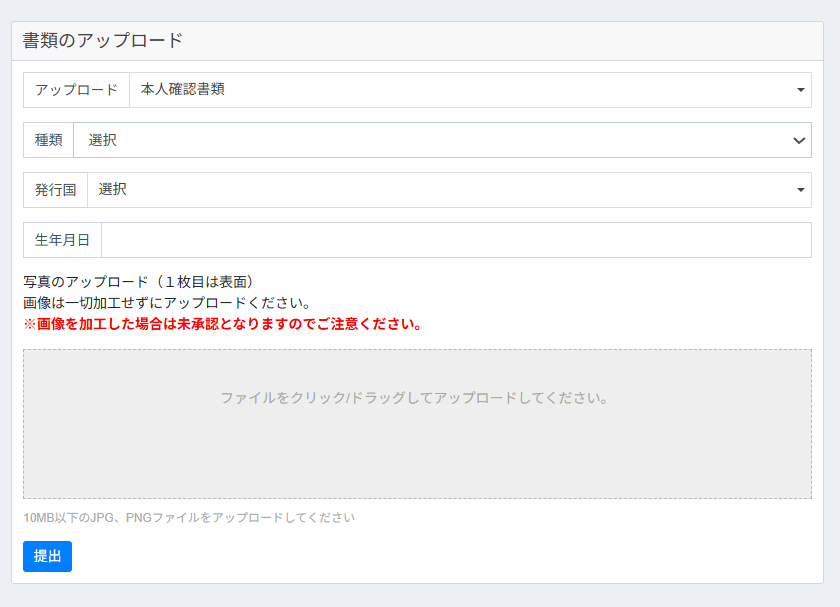840x607 pixels.
Task: Click the ファイルをクリック/ドラッグ placeholder text
Action: [x=415, y=398]
